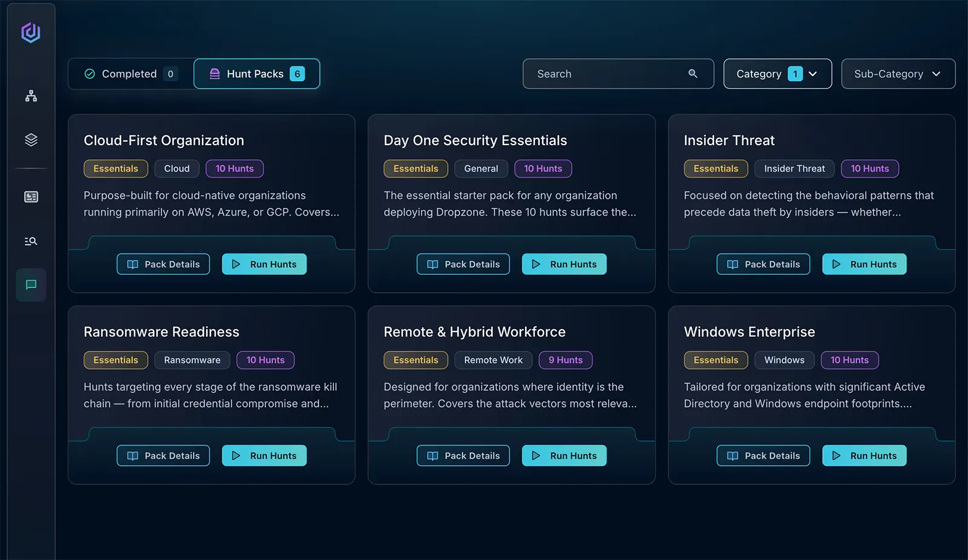Screen dimensions: 968x560
Task: Switch to the Completed tab
Action: pyautogui.click(x=128, y=73)
